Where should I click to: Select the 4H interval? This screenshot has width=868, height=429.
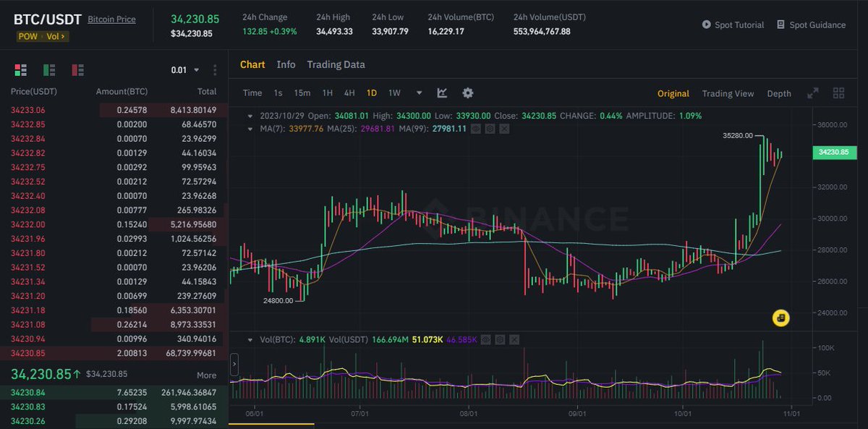click(x=349, y=93)
